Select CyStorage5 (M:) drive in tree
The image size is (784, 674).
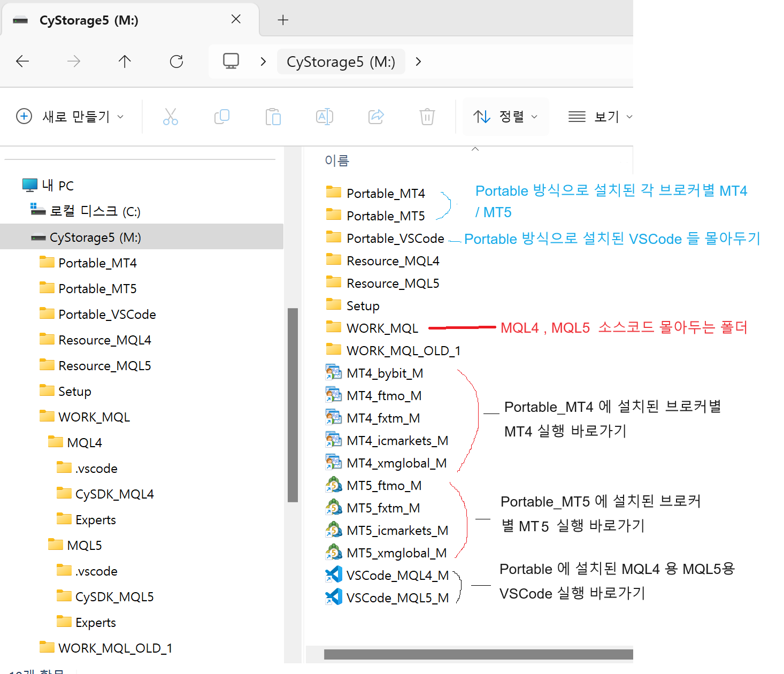click(x=142, y=237)
